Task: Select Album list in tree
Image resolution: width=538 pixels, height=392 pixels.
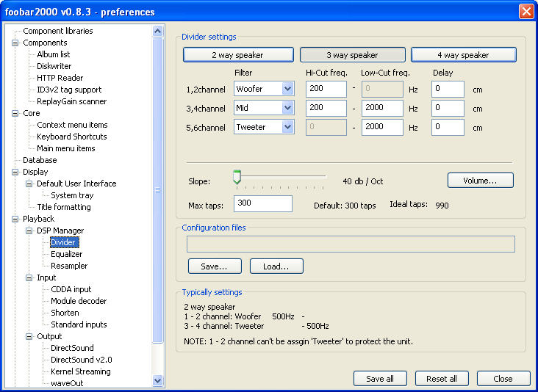Action: (54, 54)
